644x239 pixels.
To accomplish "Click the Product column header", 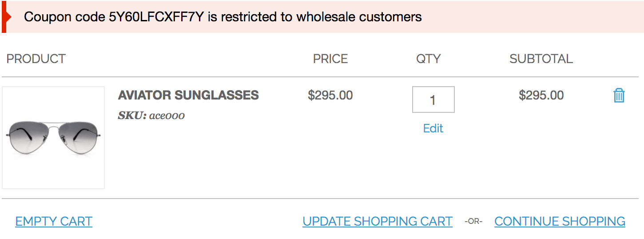I will (x=36, y=59).
